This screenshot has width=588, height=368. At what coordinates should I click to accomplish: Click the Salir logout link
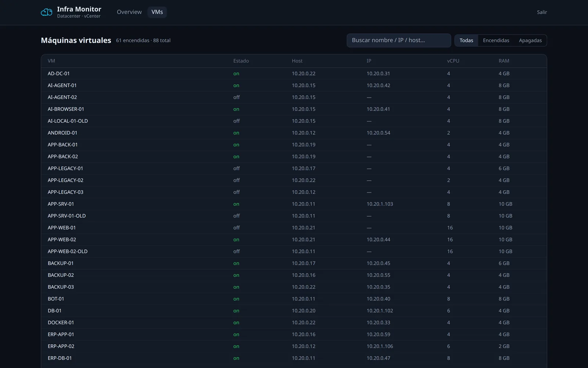(x=542, y=12)
